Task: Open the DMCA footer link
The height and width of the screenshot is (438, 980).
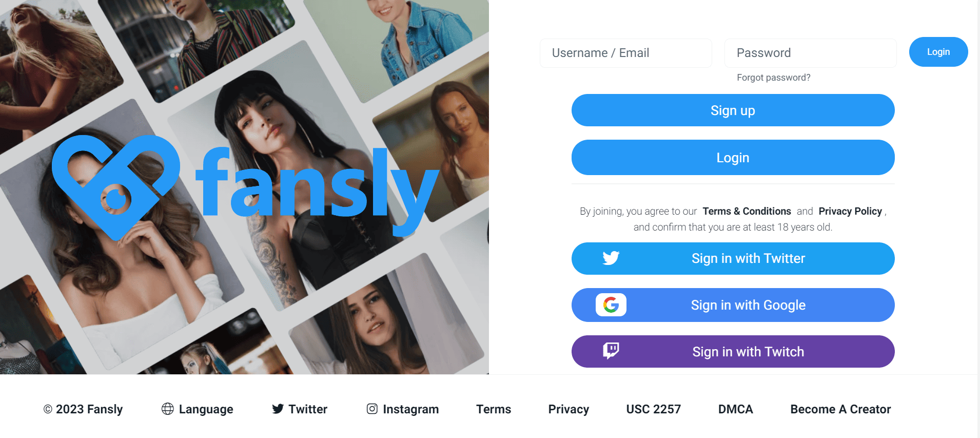Action: tap(735, 409)
